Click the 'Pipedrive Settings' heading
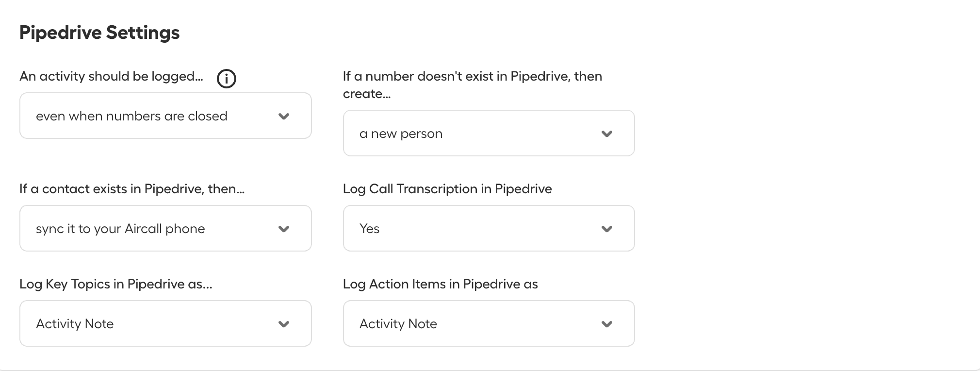The height and width of the screenshot is (371, 980). pos(99,32)
